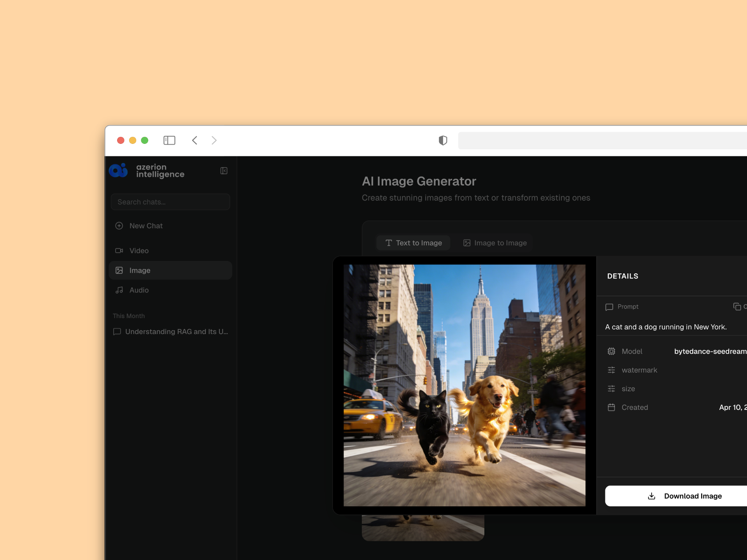Viewport: 747px width, 560px height.
Task: Click the New Chat plus icon
Action: coord(119,226)
